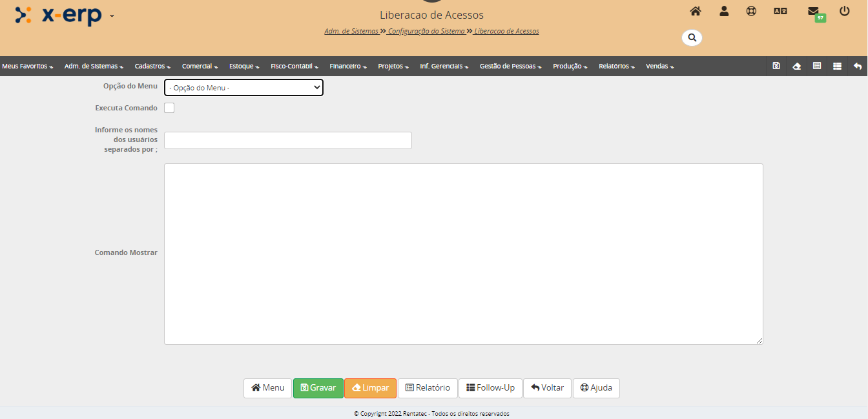
Task: Click the save disk icon in dark toolbar
Action: pos(776,66)
